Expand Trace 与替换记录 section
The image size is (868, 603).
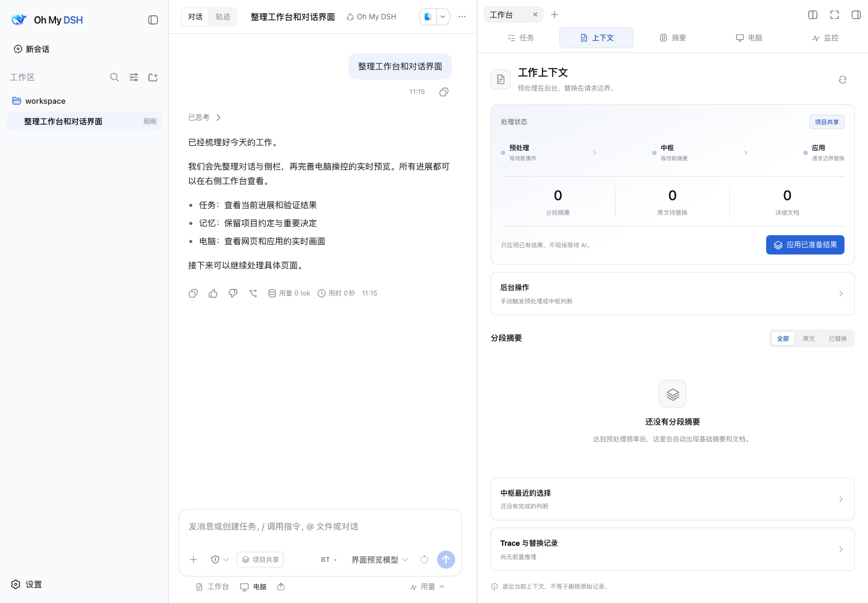pyautogui.click(x=673, y=549)
